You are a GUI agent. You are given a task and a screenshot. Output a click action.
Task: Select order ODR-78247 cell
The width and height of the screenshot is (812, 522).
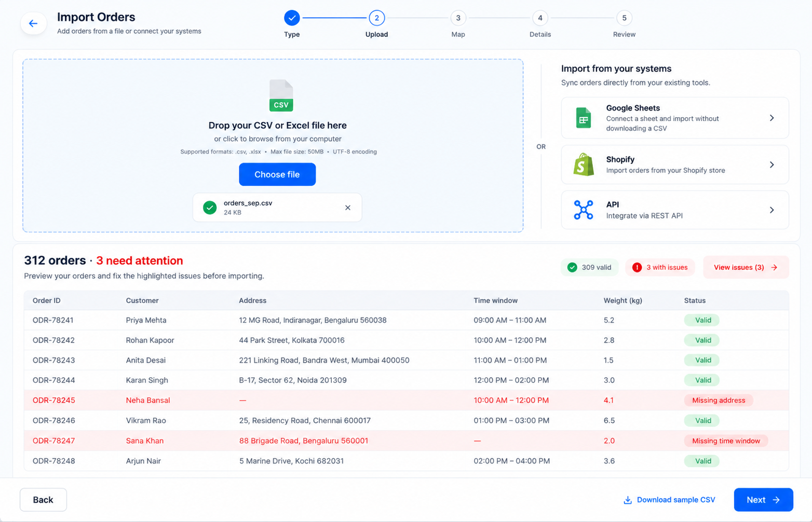(x=54, y=441)
